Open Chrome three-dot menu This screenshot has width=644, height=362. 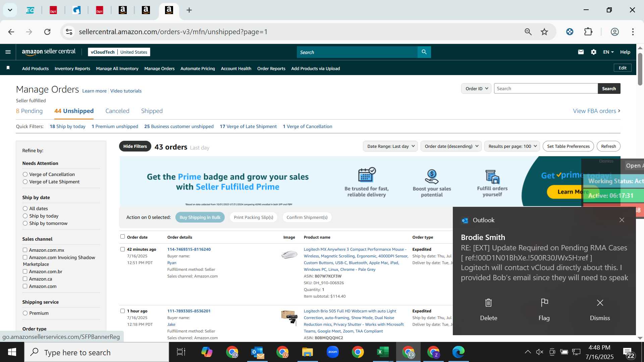(x=633, y=32)
